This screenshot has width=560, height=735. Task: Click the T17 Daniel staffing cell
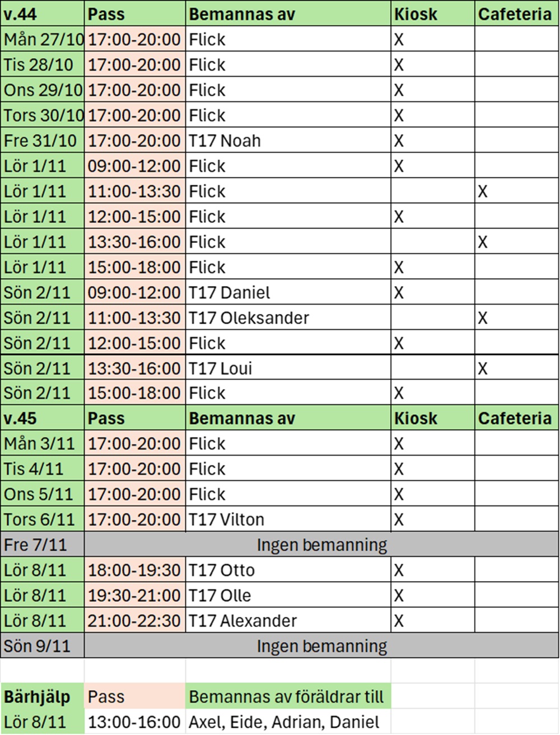pos(288,292)
